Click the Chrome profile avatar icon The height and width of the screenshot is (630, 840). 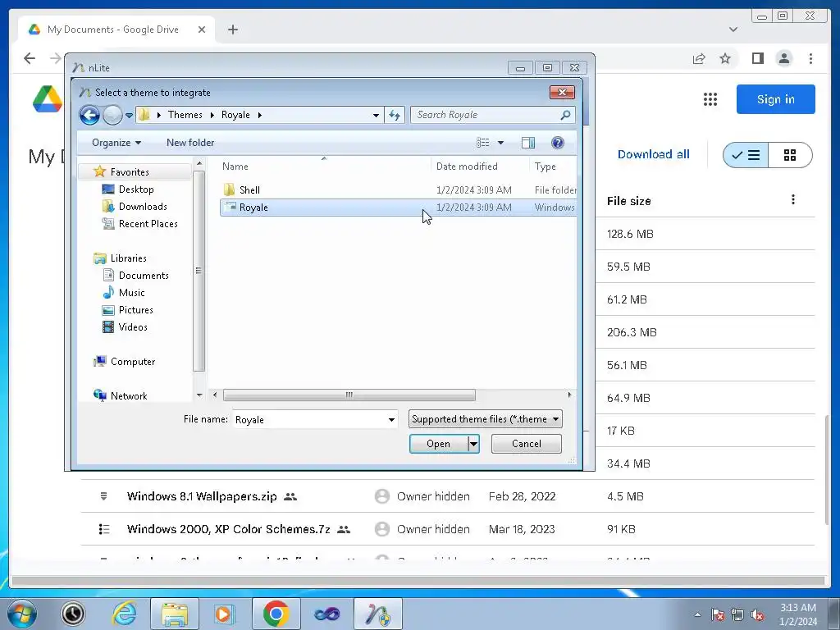coord(784,58)
